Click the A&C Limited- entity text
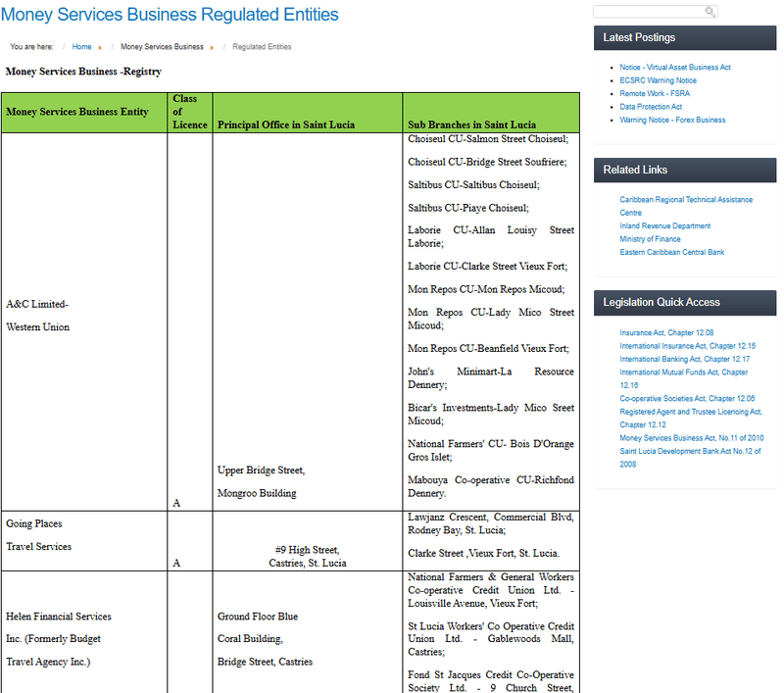 coord(37,304)
